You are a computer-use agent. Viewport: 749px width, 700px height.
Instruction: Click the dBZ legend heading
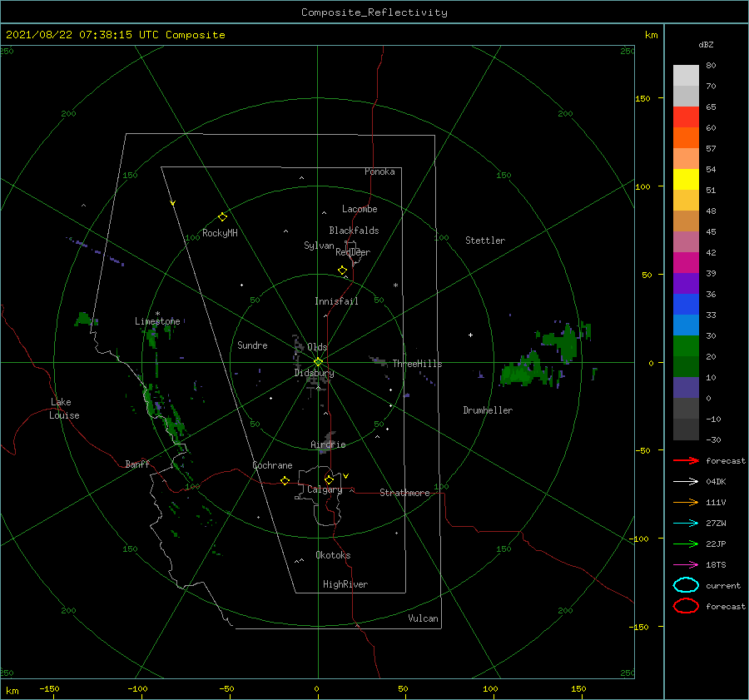[706, 44]
